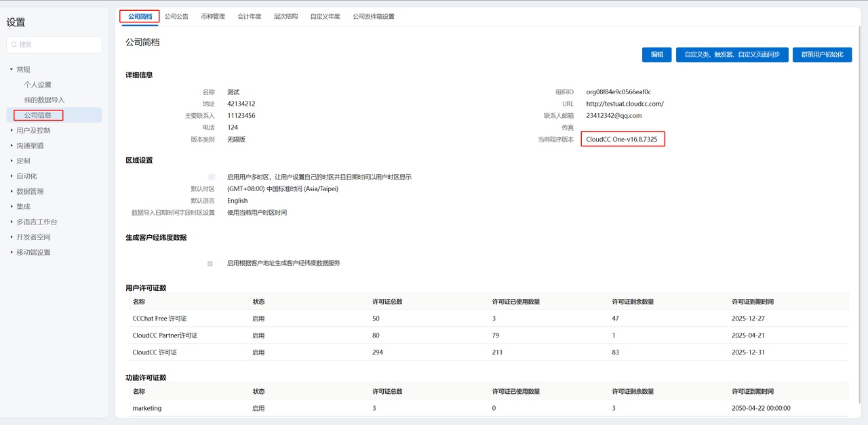Screen dimensions: 868x425
Task: Open 我的数据导入 in the sidebar
Action: 45,100
